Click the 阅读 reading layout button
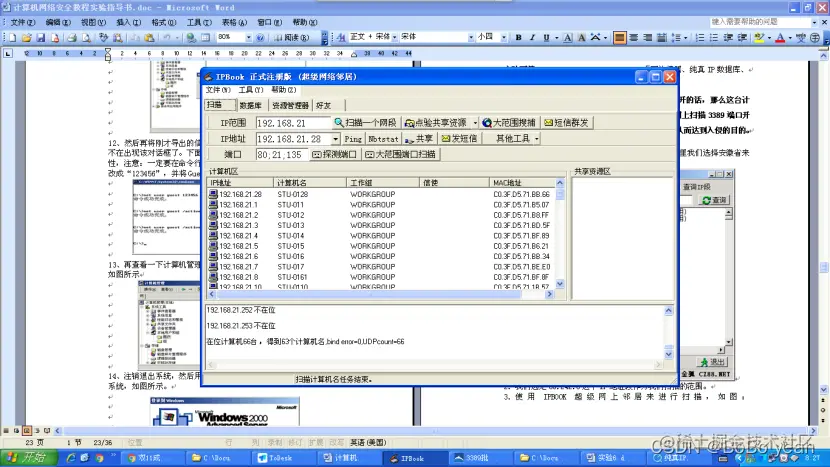Screen dimensions: 830x467 pyautogui.click(x=292, y=38)
